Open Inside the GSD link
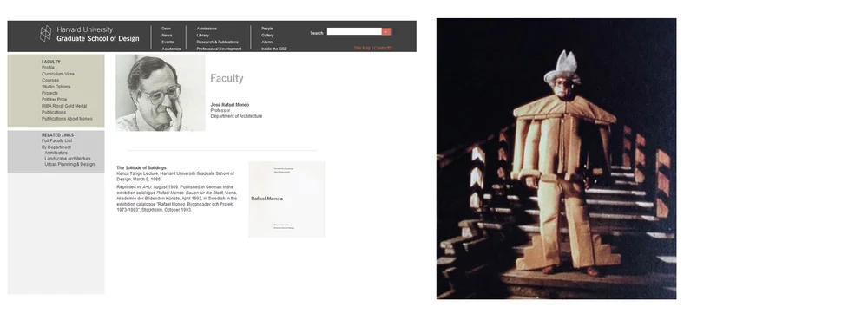 pos(274,49)
